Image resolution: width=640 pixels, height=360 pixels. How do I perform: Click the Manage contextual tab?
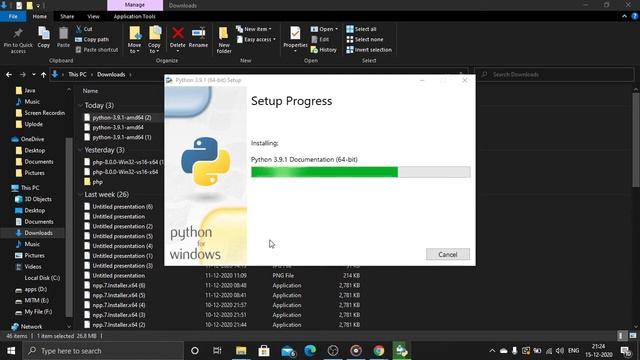click(135, 5)
